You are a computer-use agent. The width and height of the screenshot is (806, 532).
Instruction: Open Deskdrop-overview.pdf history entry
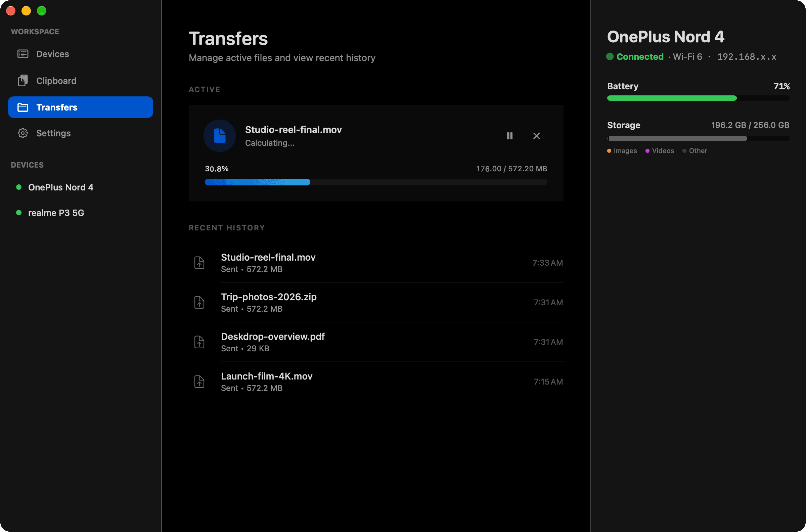coord(376,342)
